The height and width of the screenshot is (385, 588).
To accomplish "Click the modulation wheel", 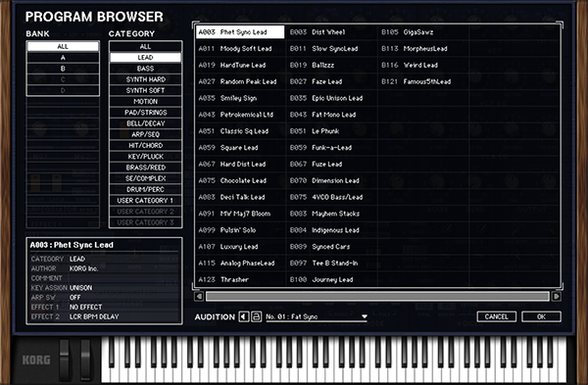I will coord(86,360).
